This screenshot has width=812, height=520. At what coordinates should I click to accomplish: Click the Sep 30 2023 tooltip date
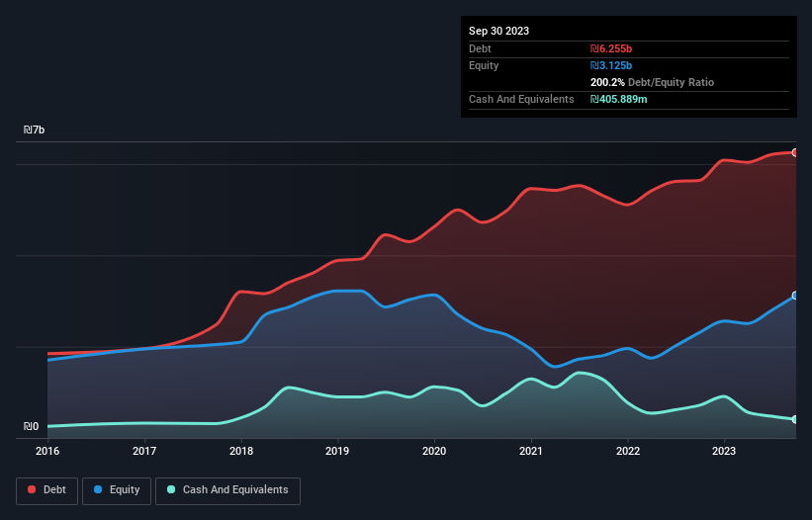point(499,31)
